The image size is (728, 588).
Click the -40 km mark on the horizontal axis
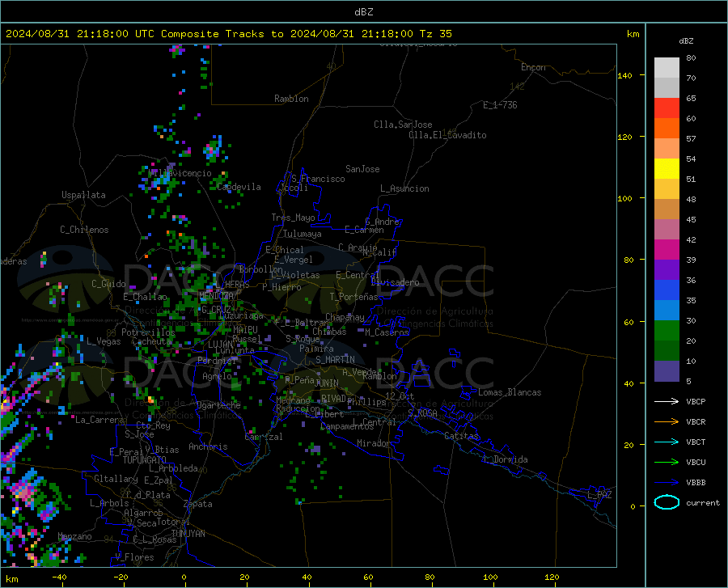tap(59, 577)
